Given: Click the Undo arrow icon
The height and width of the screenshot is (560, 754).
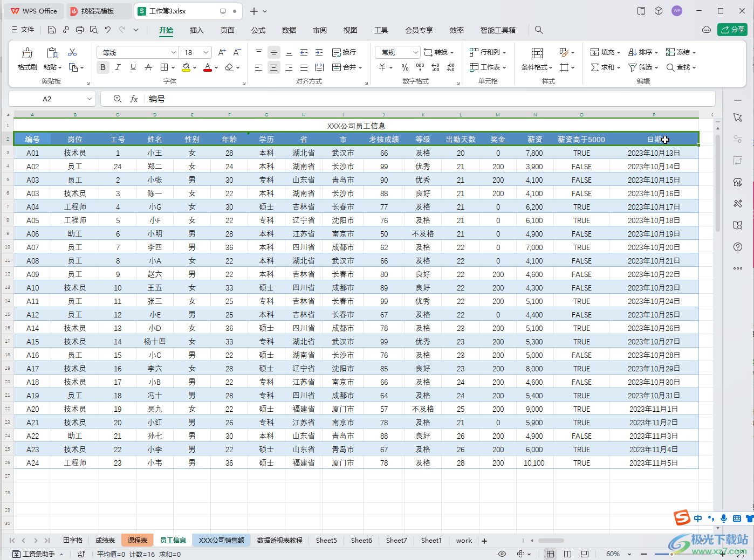Looking at the screenshot, I should [x=108, y=30].
